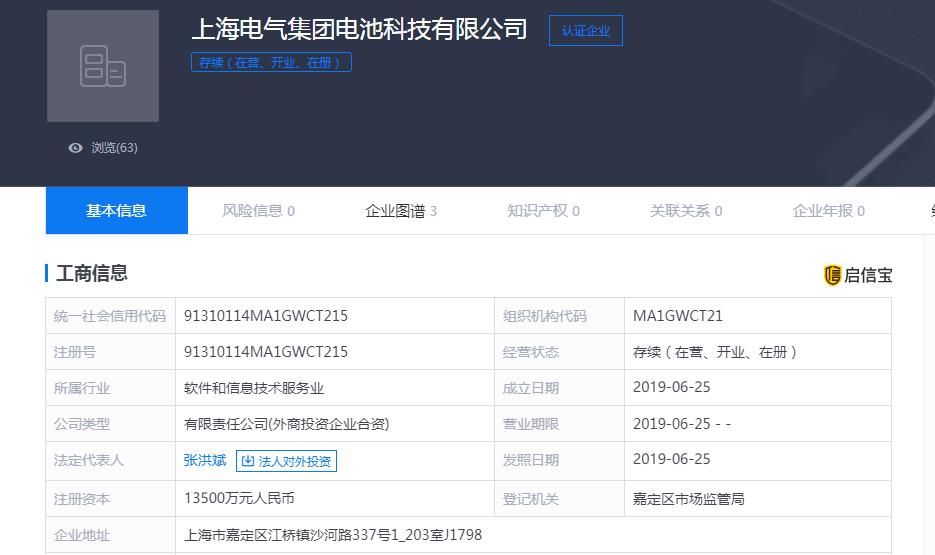Click the value 软件和信息技术服务业
935x555 pixels.
253,388
